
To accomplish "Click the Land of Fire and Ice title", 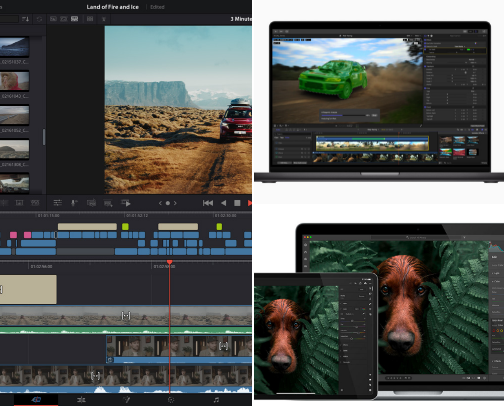I will coord(112,7).
